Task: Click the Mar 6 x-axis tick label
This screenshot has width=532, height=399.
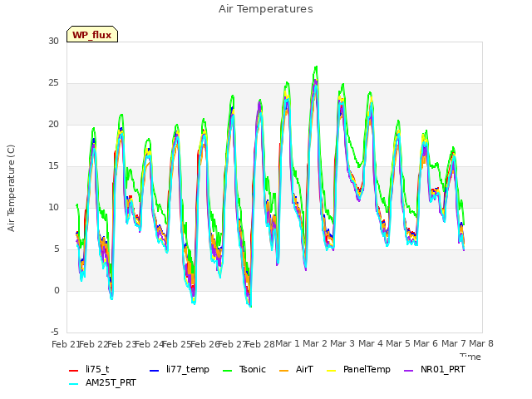Action: point(426,343)
